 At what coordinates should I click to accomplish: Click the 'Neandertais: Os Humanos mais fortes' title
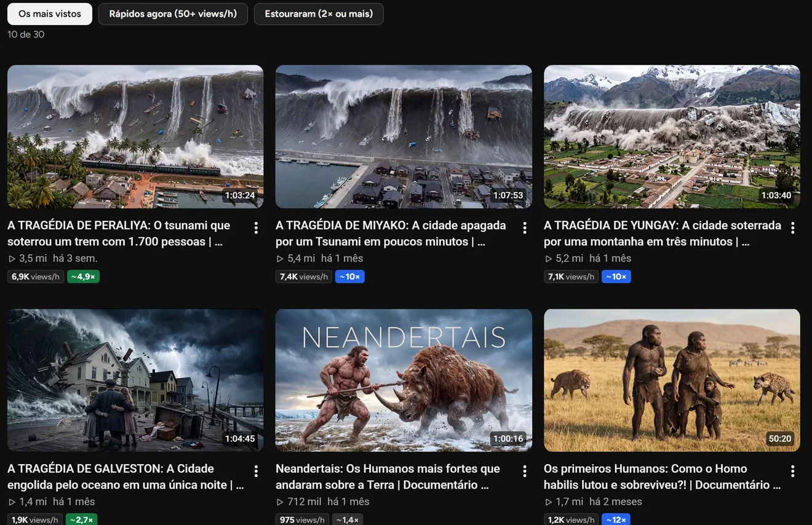pyautogui.click(x=388, y=477)
